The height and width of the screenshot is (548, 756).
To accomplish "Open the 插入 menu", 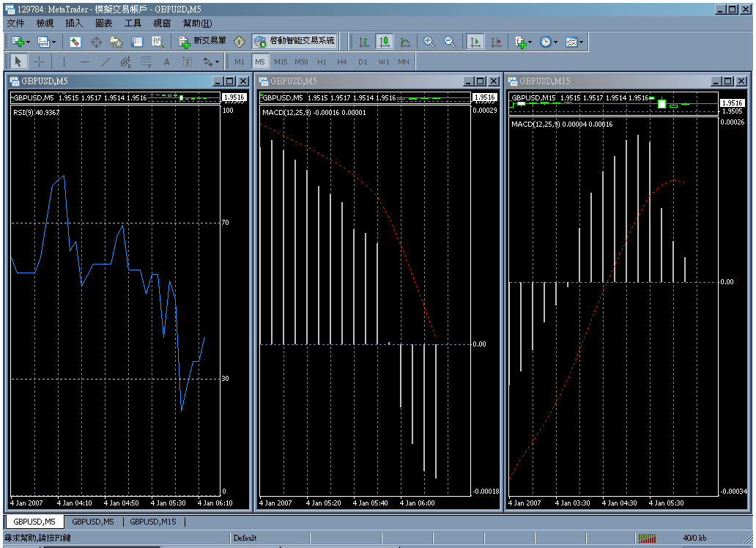I will point(74,23).
